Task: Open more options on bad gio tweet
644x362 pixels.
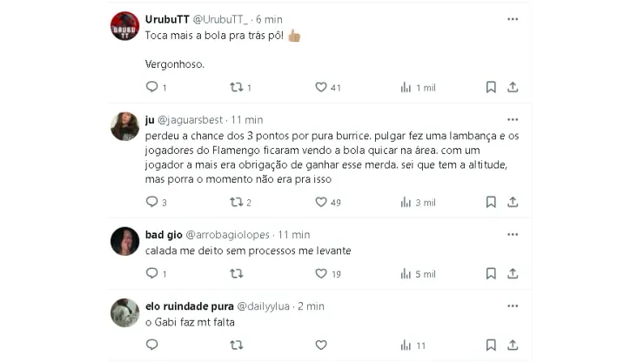Action: [x=513, y=235]
